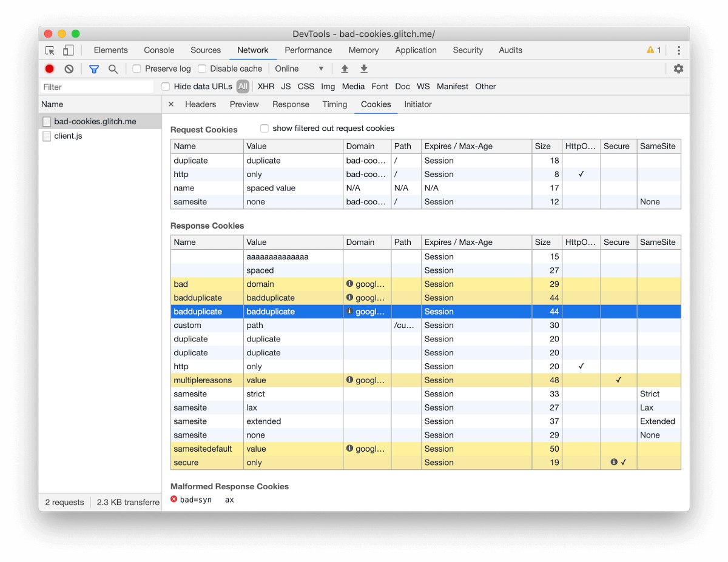Filter requests by Font type
Viewport: 728px width, 562px height.
[380, 87]
